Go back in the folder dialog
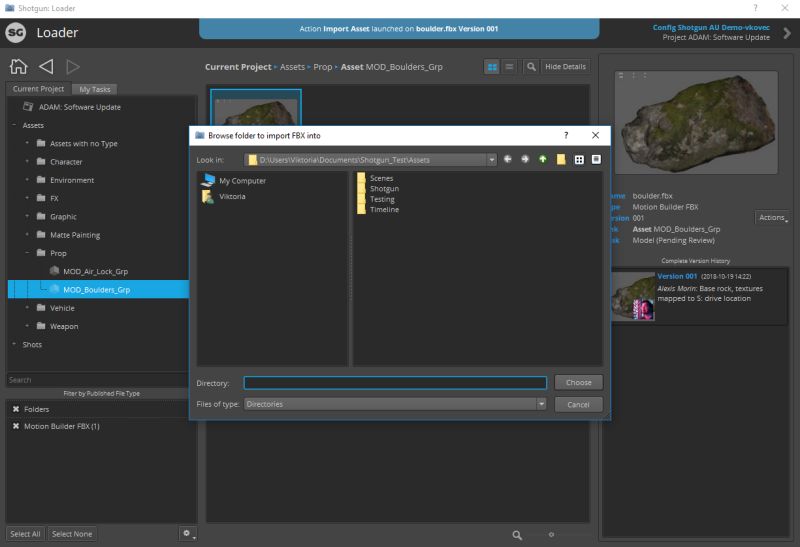The height and width of the screenshot is (547, 800). click(x=508, y=160)
